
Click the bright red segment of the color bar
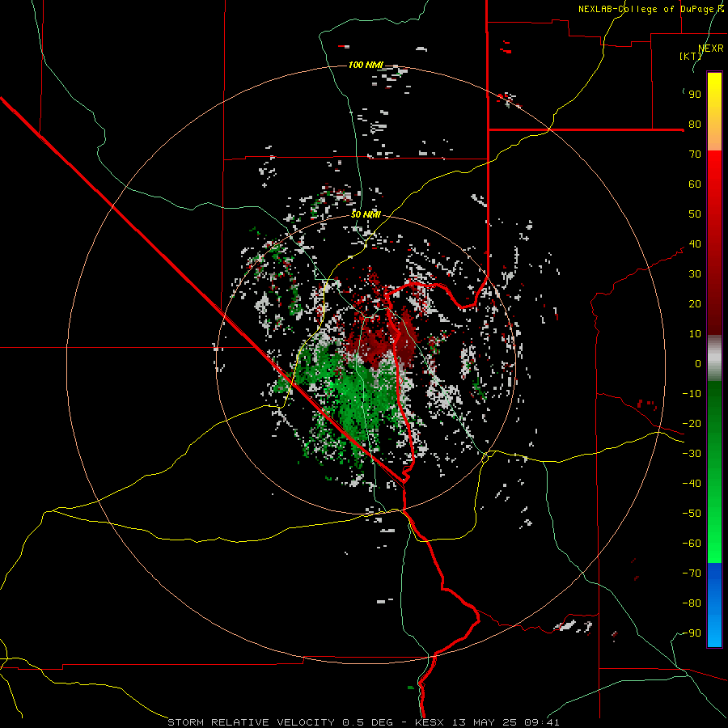[x=714, y=241]
